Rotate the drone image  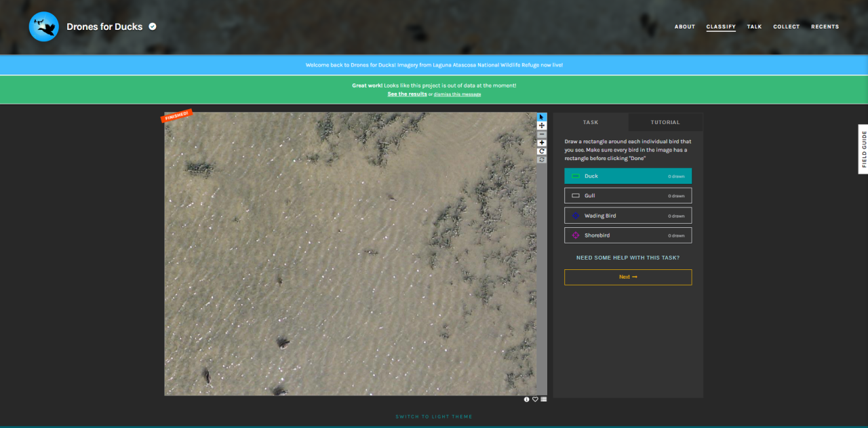pos(542,151)
